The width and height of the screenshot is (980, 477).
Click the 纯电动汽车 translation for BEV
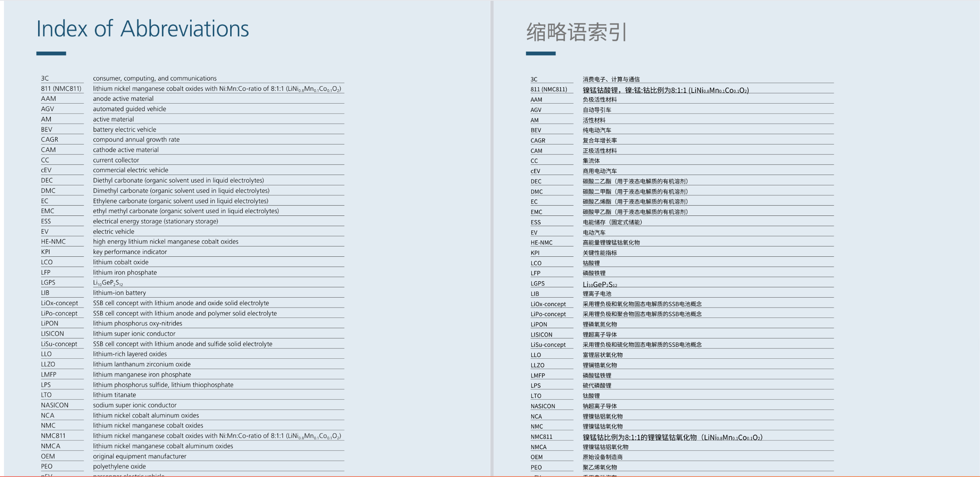click(x=597, y=130)
